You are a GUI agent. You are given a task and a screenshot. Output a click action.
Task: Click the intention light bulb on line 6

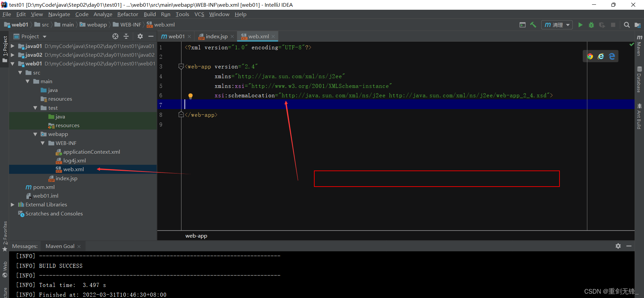click(191, 96)
